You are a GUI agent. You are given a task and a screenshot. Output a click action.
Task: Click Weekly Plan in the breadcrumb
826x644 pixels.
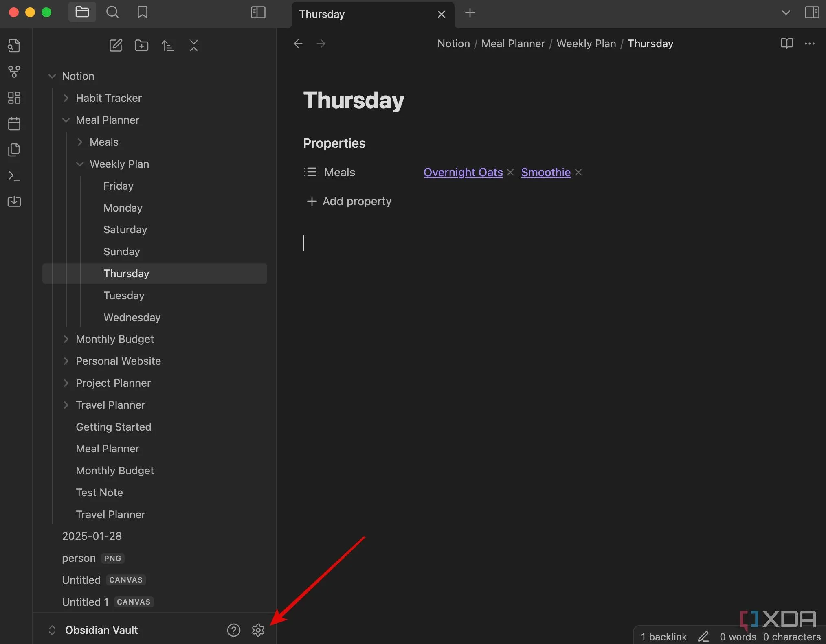[x=587, y=44]
